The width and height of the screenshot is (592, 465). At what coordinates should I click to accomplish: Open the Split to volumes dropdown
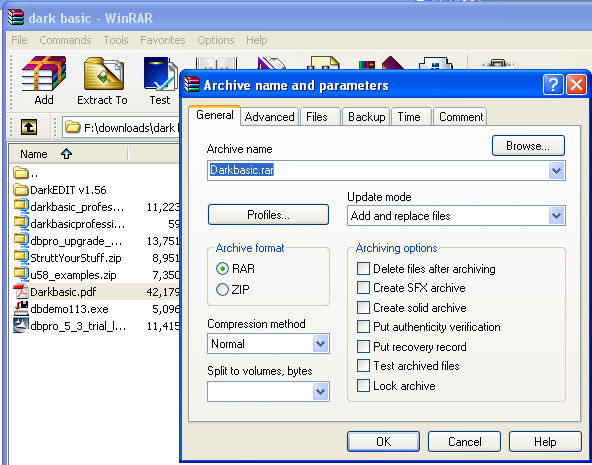[320, 391]
